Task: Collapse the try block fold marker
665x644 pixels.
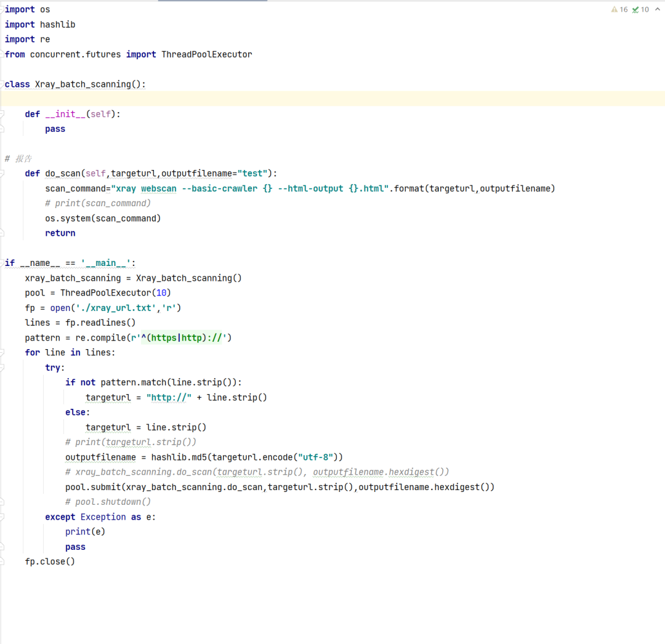Action: [2, 368]
